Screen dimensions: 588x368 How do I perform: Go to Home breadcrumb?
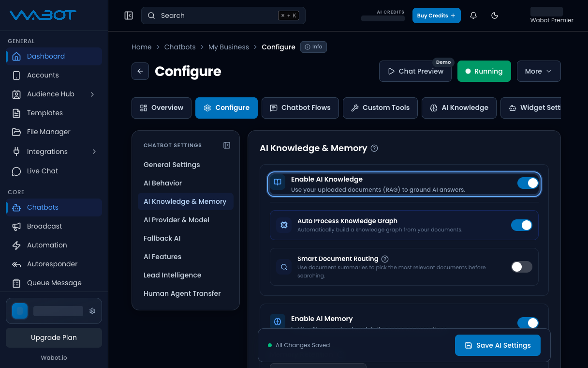point(142,47)
